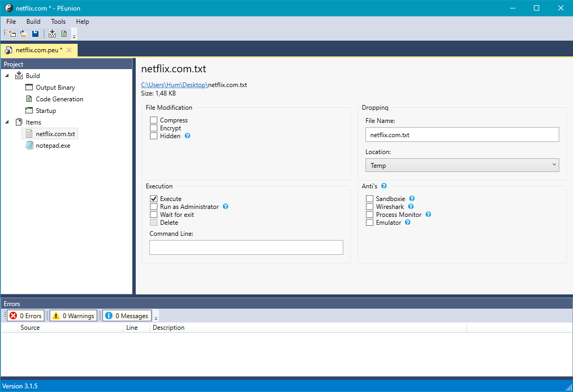Screen dimensions: 573x392
Task: Enable the Compress checkbox
Action: tap(154, 120)
